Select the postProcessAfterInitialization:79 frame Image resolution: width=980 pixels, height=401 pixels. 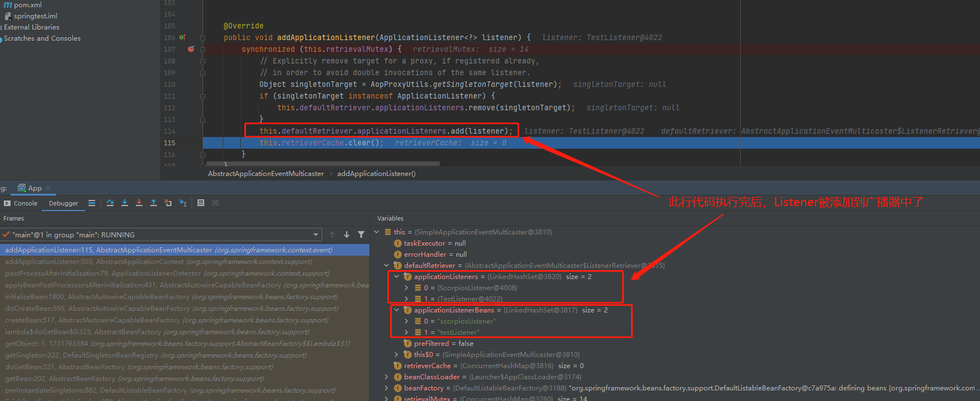185,273
